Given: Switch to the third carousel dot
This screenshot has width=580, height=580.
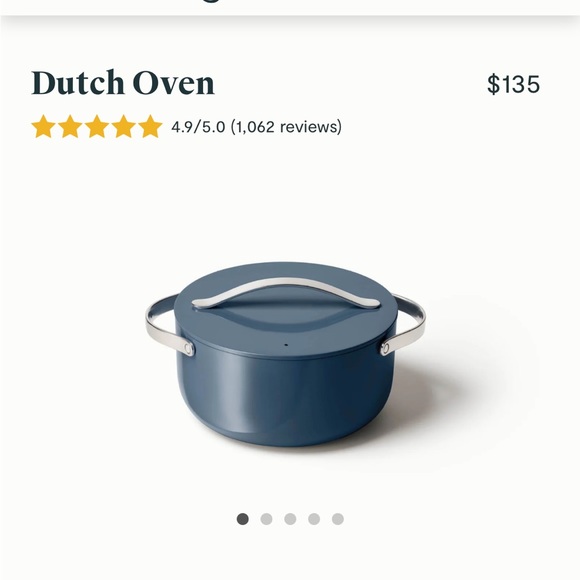Looking at the screenshot, I should pyautogui.click(x=290, y=519).
